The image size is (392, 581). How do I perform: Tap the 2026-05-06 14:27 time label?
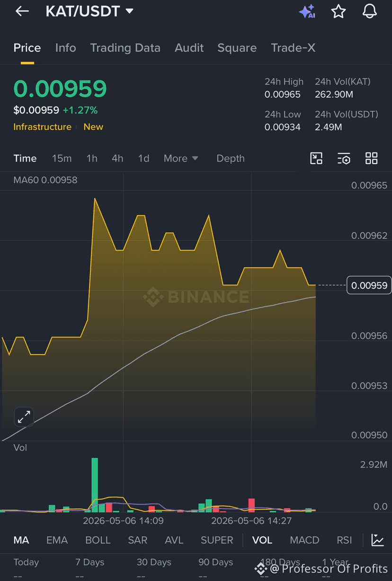pos(251,521)
